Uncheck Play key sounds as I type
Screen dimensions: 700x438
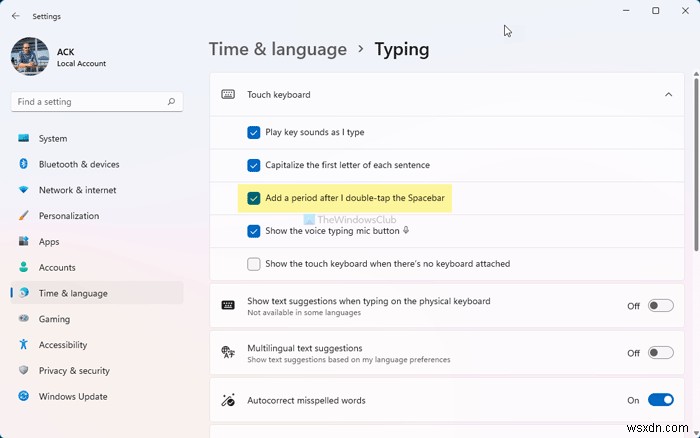pos(254,132)
